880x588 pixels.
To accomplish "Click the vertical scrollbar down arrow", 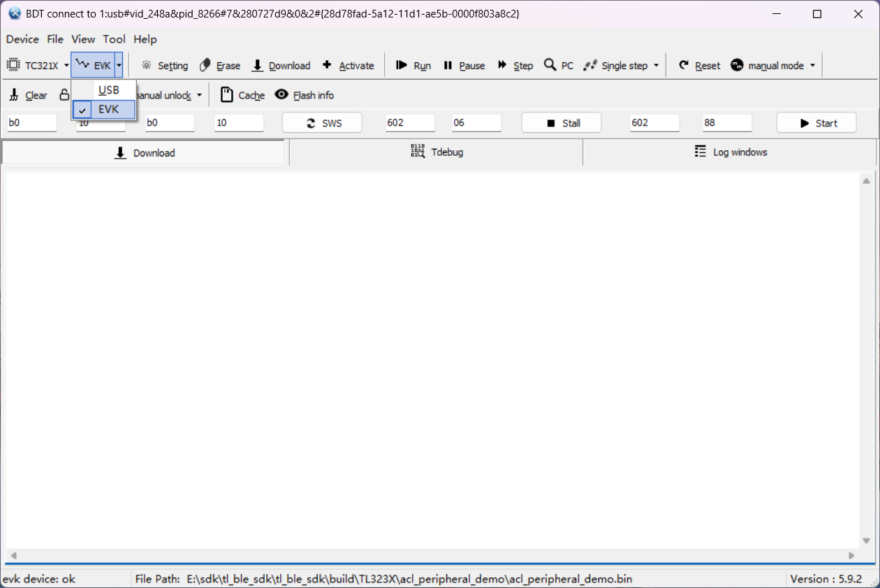I will click(867, 541).
